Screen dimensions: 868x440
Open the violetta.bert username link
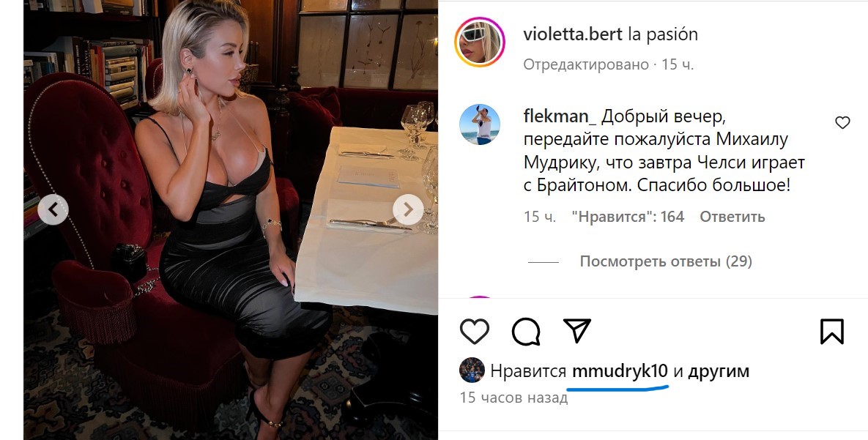(573, 34)
